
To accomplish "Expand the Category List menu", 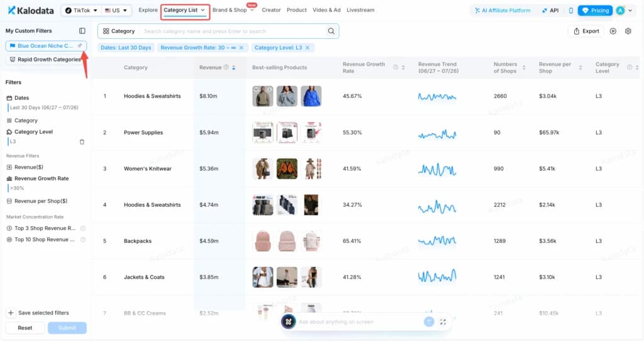I will pyautogui.click(x=184, y=10).
